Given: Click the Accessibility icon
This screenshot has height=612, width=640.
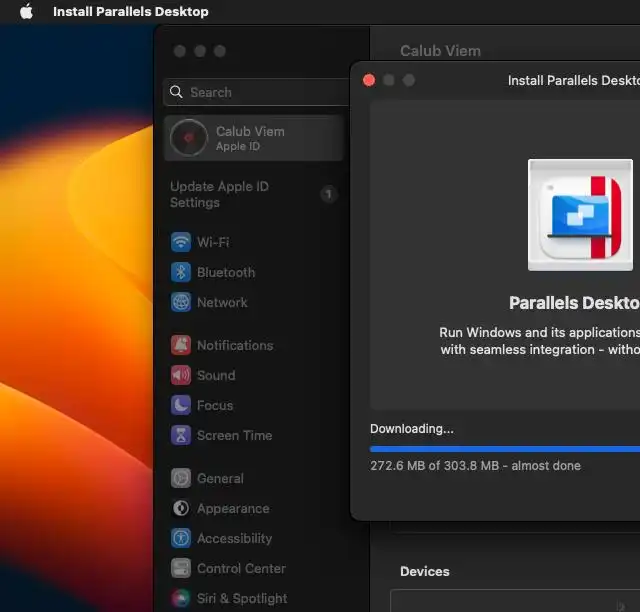Looking at the screenshot, I should click(181, 538).
